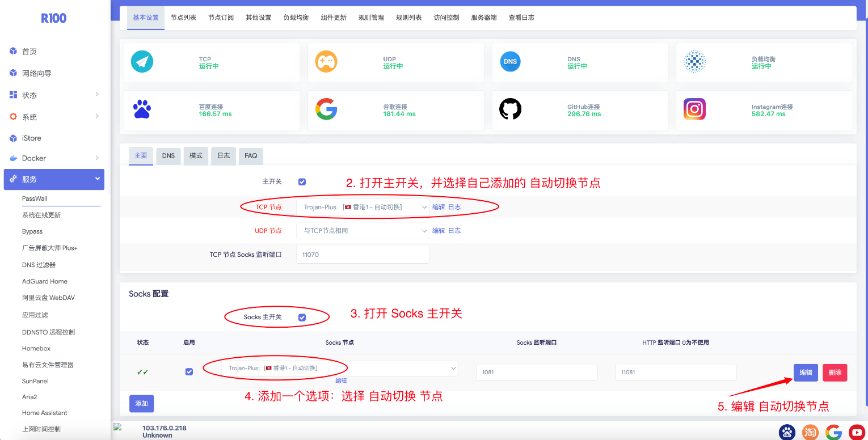
Task: Open the TCP 节点 dropdown
Action: (362, 208)
